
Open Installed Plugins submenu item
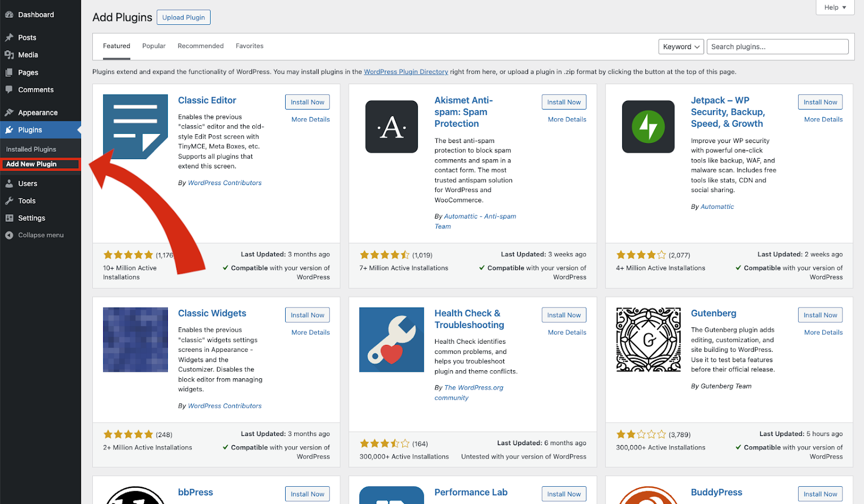click(31, 149)
